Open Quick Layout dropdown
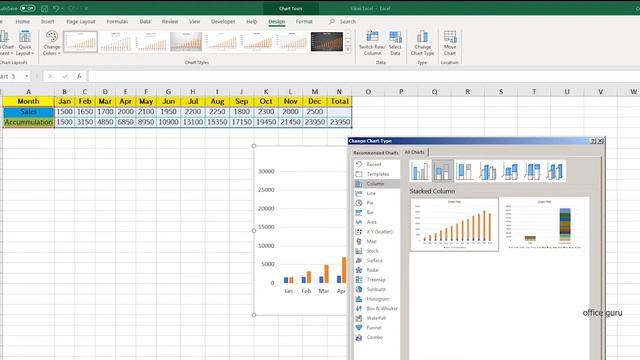This screenshot has width=640, height=360. tap(25, 43)
